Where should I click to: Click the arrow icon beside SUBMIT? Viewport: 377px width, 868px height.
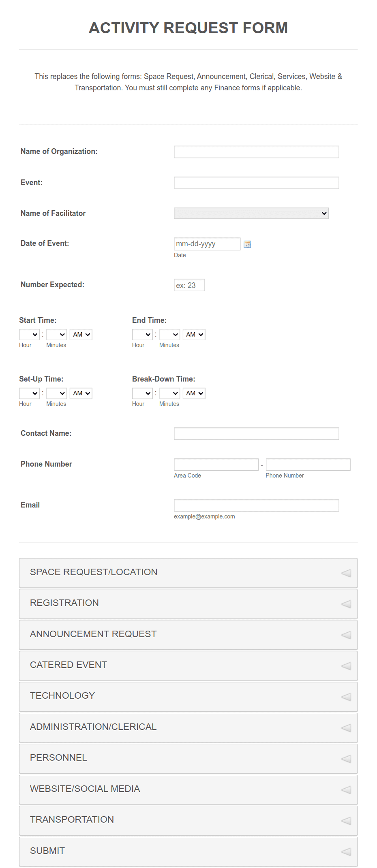(x=346, y=851)
